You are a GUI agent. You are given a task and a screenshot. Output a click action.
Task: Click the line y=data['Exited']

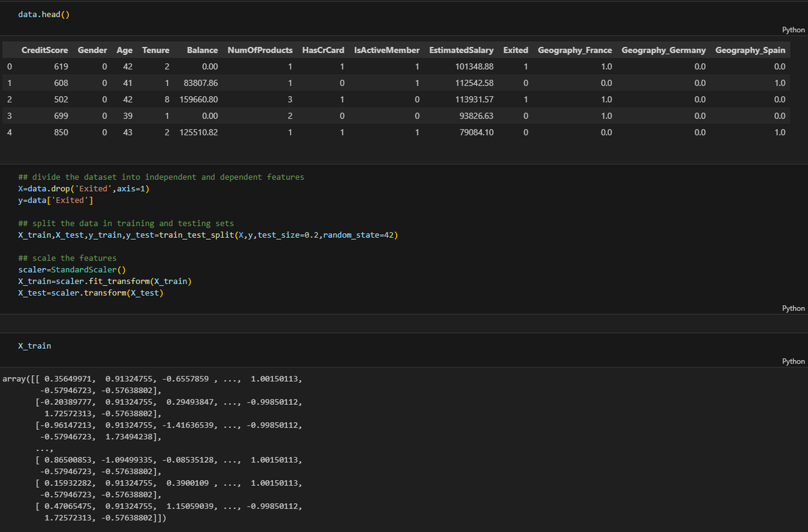point(56,200)
